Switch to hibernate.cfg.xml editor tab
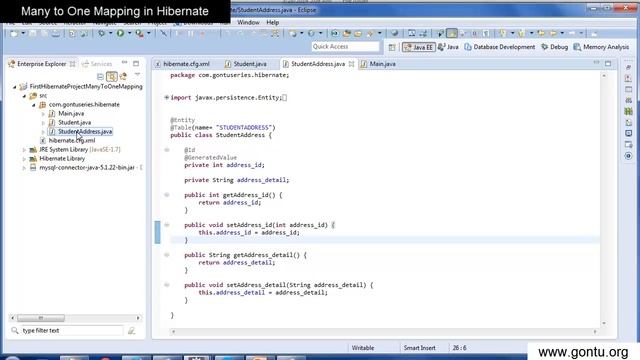This screenshot has height=360, width=640. (182, 64)
